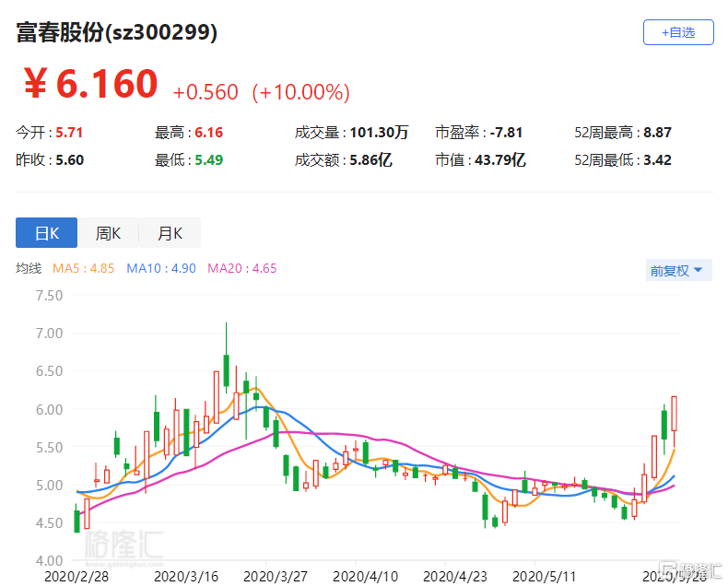The width and height of the screenshot is (728, 586).
Task: Click the 7.50 y-axis label
Action: [49, 296]
